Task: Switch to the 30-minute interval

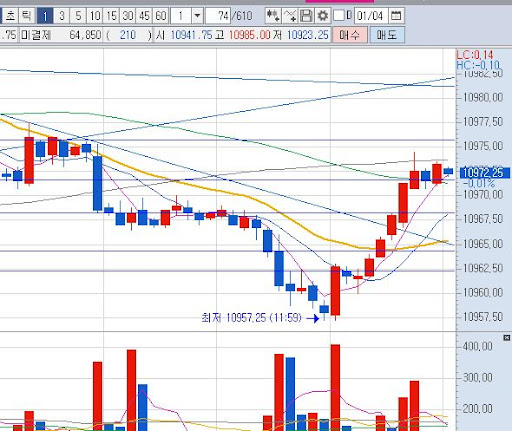Action: 128,16
